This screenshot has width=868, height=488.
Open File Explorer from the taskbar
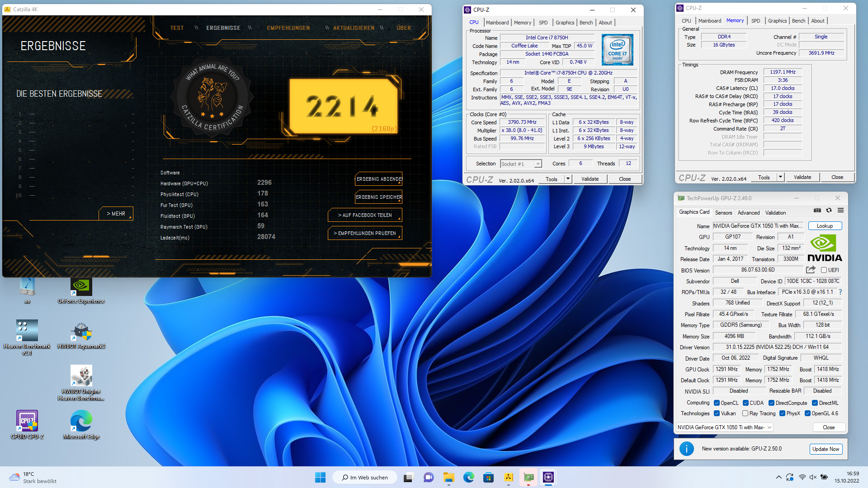pos(448,477)
